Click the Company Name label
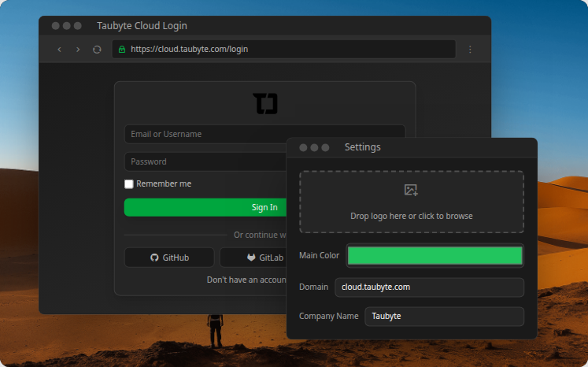Screen dimensions: 588x367 pos(328,317)
